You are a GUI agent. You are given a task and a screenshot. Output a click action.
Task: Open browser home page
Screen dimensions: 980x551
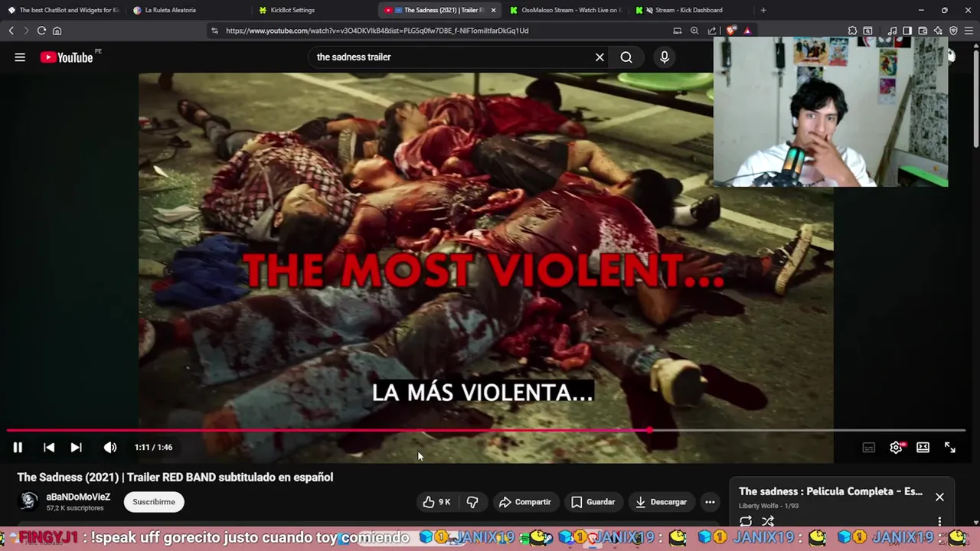tap(57, 31)
